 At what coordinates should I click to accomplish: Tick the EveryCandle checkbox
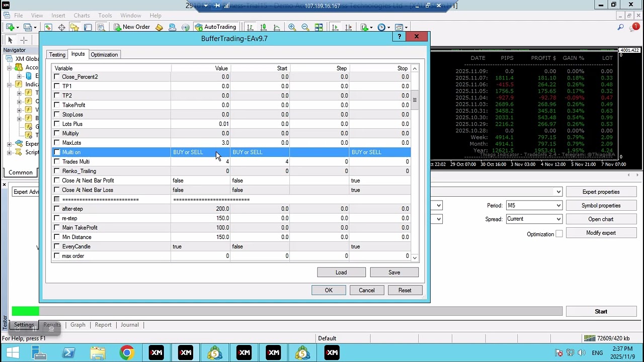click(x=57, y=247)
